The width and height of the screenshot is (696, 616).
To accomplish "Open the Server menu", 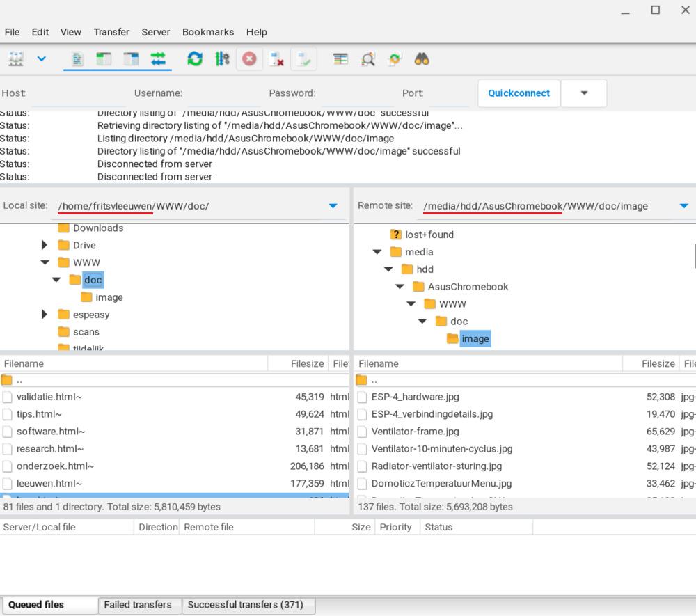I will pyautogui.click(x=155, y=32).
